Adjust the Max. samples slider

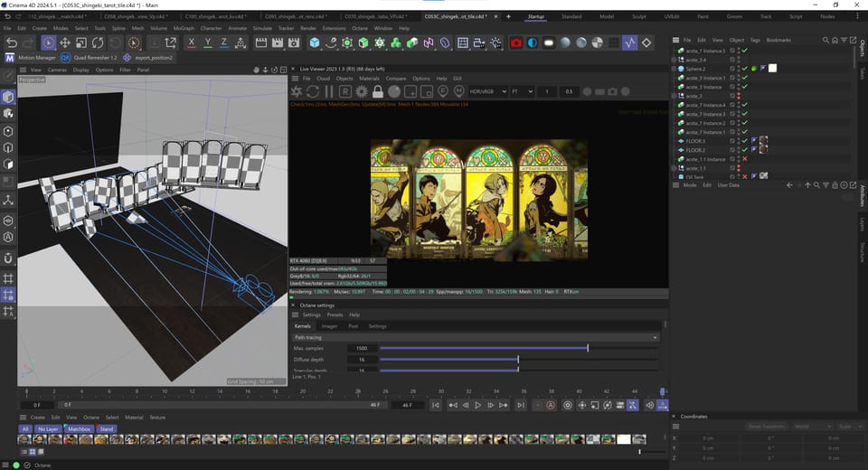pos(519,348)
